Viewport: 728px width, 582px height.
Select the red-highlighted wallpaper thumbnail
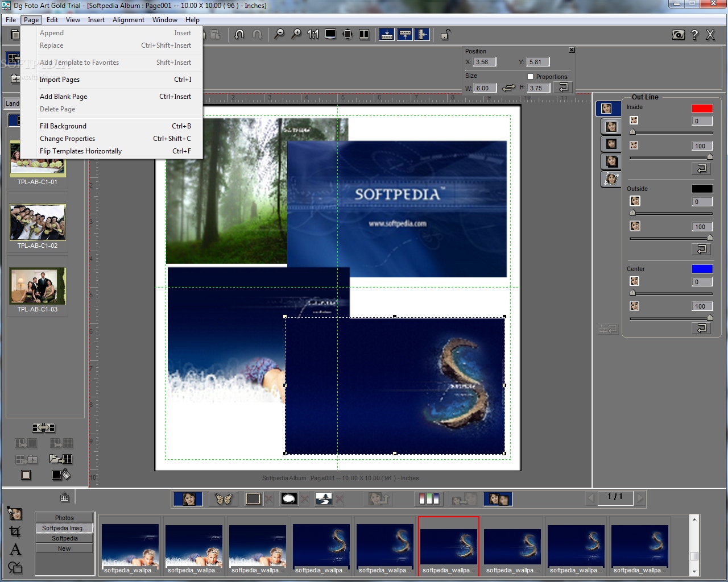(x=448, y=546)
